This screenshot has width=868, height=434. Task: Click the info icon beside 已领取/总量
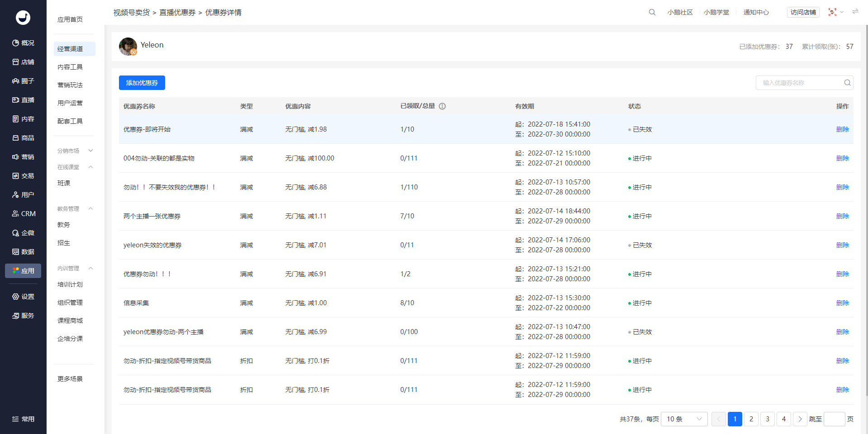tap(442, 106)
